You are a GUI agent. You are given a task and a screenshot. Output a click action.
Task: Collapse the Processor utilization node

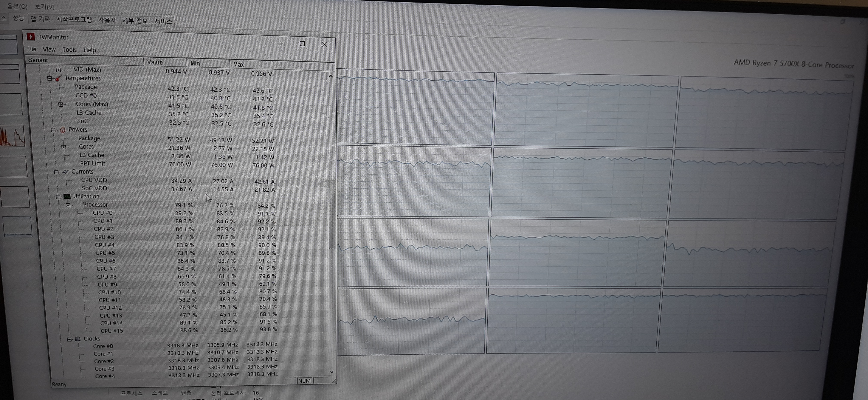click(x=68, y=205)
